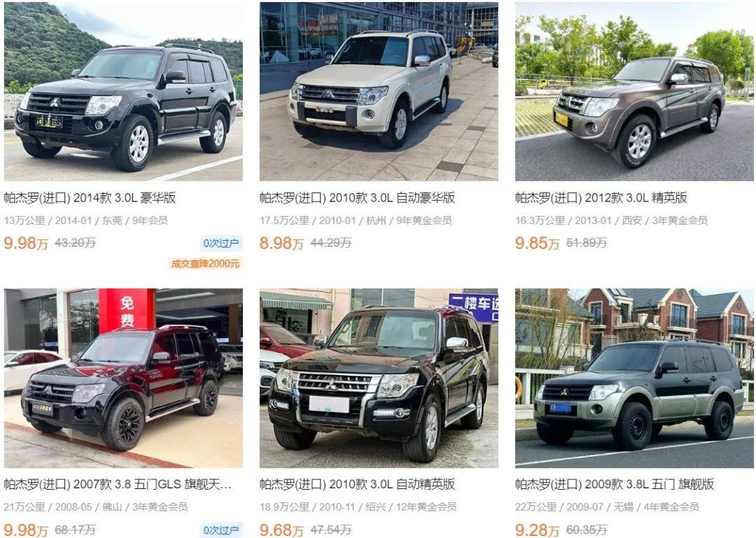
Task: Open the brown 2012 Pajero photo
Action: coord(634,92)
